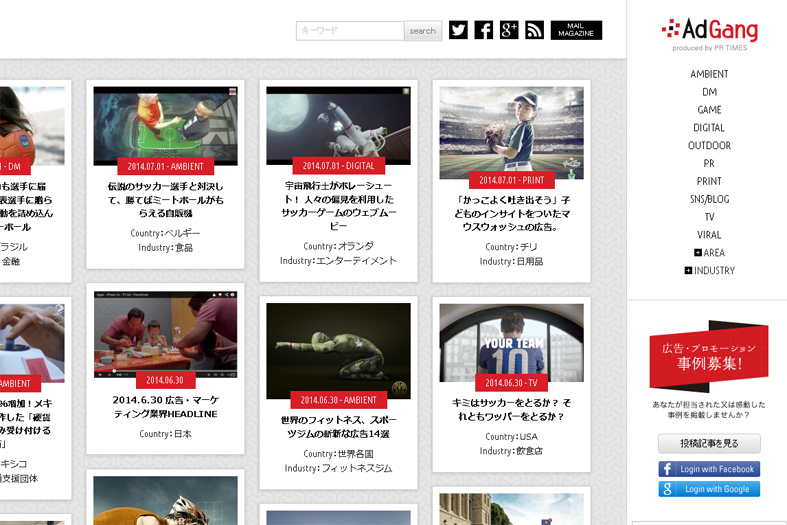The width and height of the screenshot is (787, 525).
Task: Select VIRAL category in sidebar menu
Action: click(709, 235)
